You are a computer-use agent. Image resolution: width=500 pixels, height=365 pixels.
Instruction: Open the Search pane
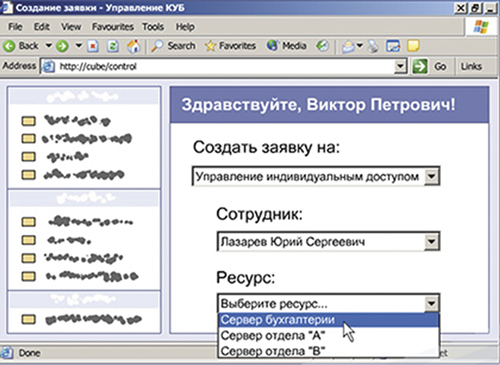pos(173,46)
